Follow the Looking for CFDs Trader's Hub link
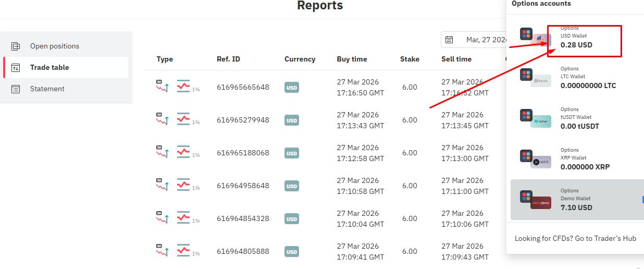644x269 pixels. [x=575, y=238]
